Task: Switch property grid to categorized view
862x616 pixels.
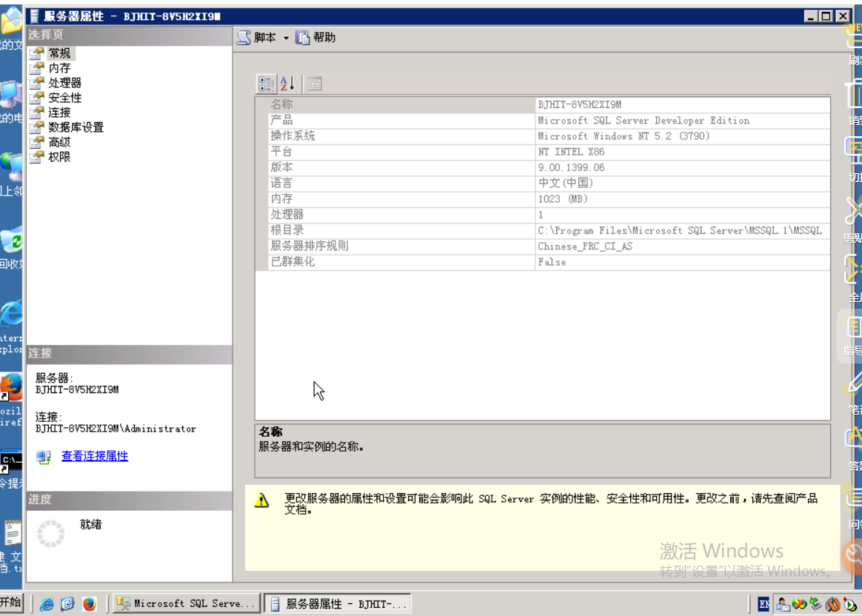Action: click(x=267, y=84)
